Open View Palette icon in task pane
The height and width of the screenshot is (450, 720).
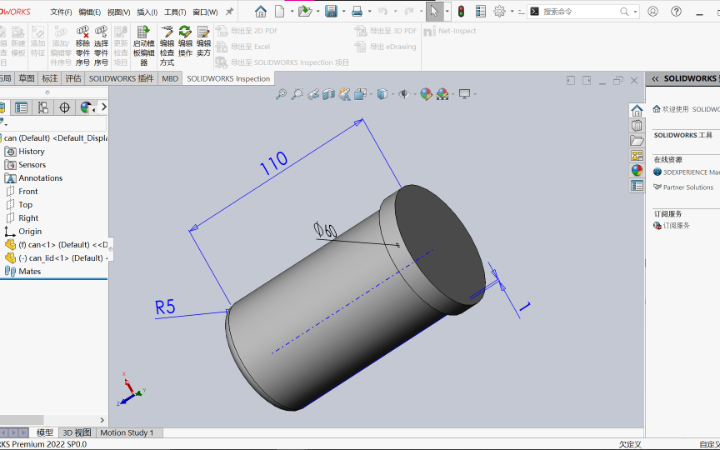(637, 156)
